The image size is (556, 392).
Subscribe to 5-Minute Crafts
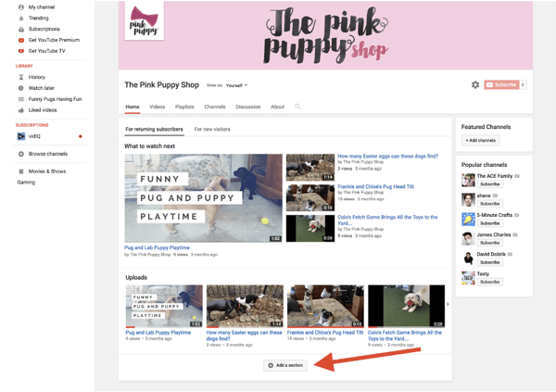(489, 223)
